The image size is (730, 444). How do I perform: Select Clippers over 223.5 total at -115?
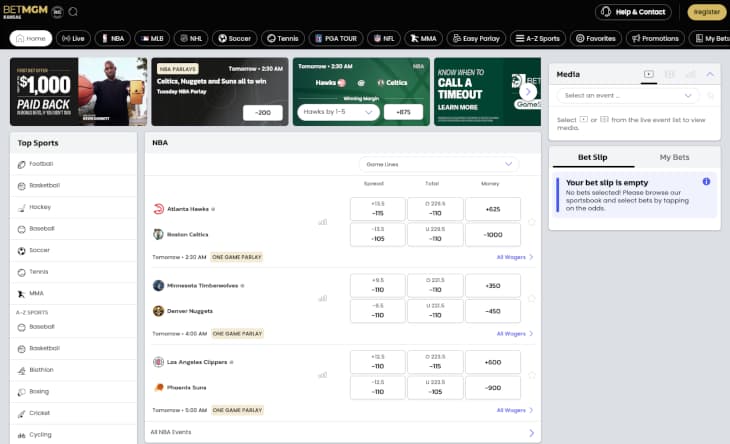tap(435, 362)
